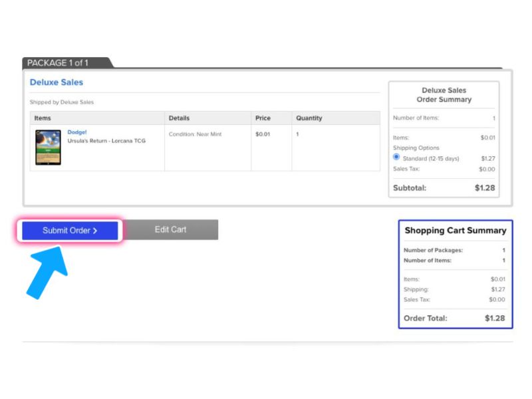Click the large blue pointer arrow graphic

[x=47, y=271]
